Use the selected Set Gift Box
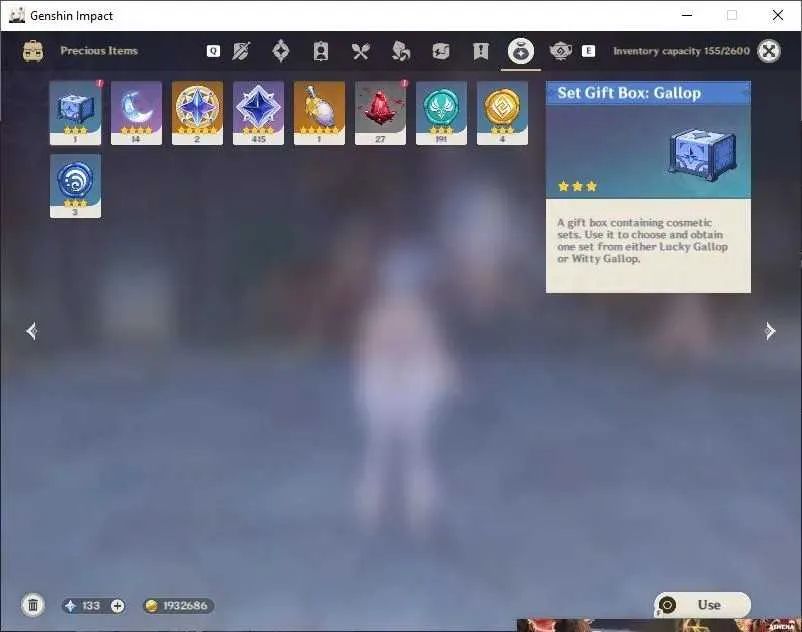The image size is (802, 632). point(702,605)
